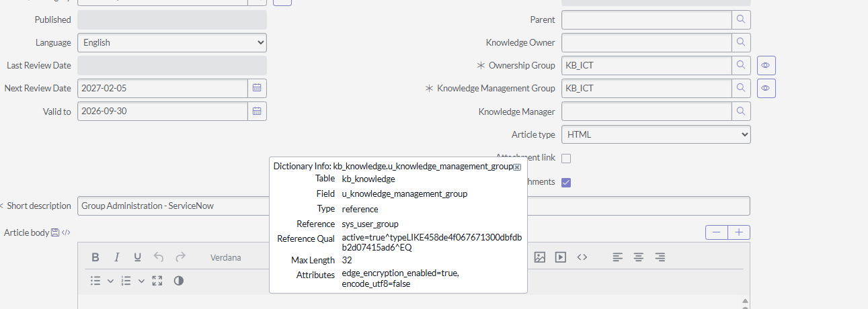The image size is (868, 309).
Task: Open the source code editor button
Action: point(582,257)
